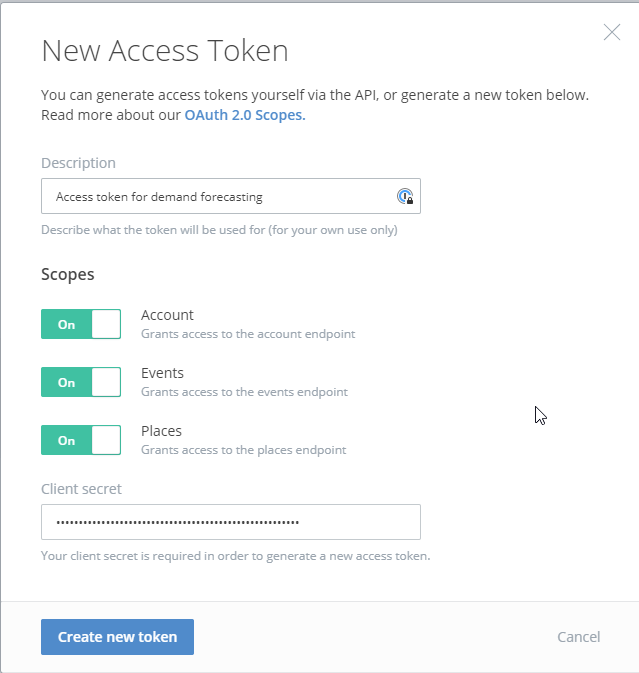Click the Description field label
This screenshot has width=639, height=673.
tap(79, 163)
